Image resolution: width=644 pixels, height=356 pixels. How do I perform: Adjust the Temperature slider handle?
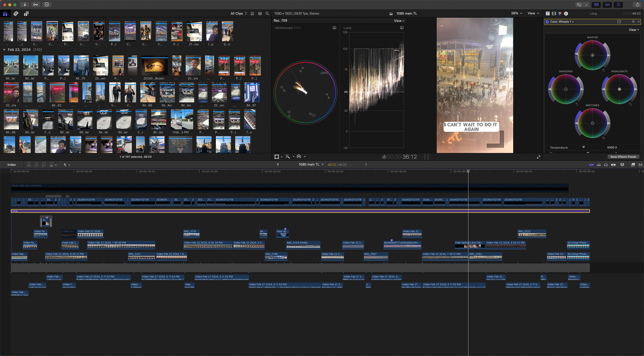tap(583, 147)
